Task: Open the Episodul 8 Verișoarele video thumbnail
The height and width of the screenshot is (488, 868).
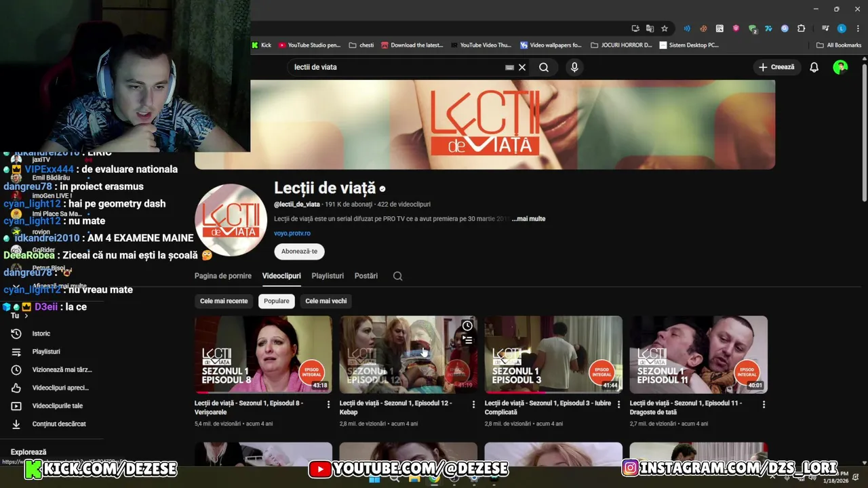Action: pyautogui.click(x=263, y=354)
